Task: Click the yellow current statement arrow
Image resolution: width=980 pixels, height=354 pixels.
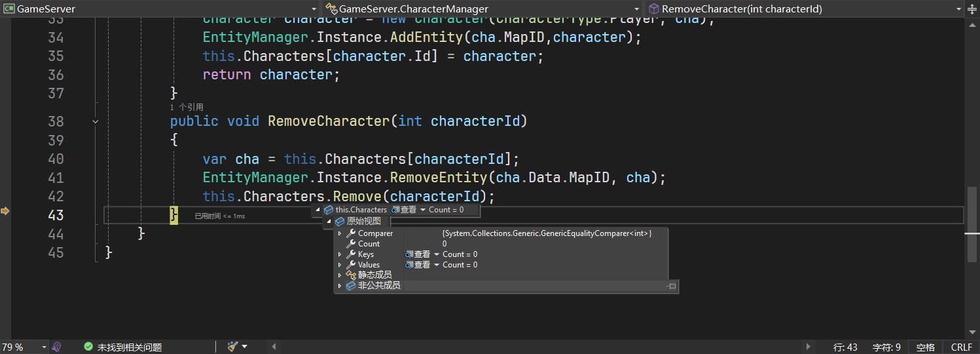Action: coord(5,211)
